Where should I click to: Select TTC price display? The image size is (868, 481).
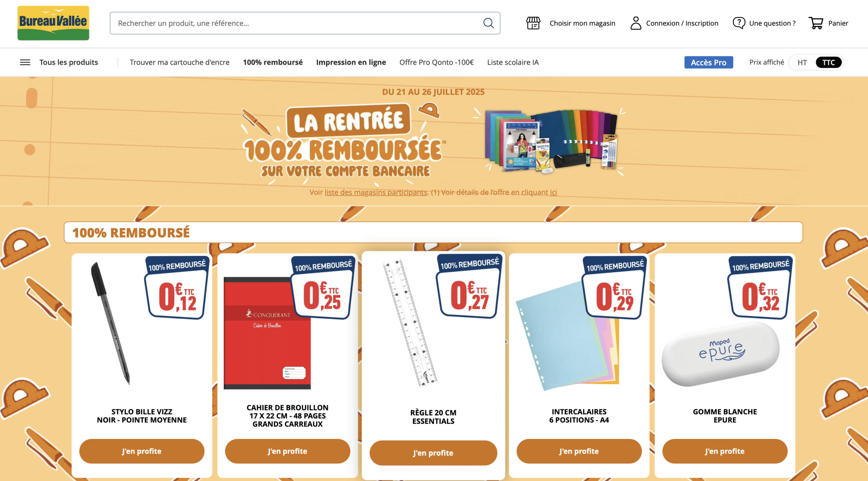[x=828, y=62]
